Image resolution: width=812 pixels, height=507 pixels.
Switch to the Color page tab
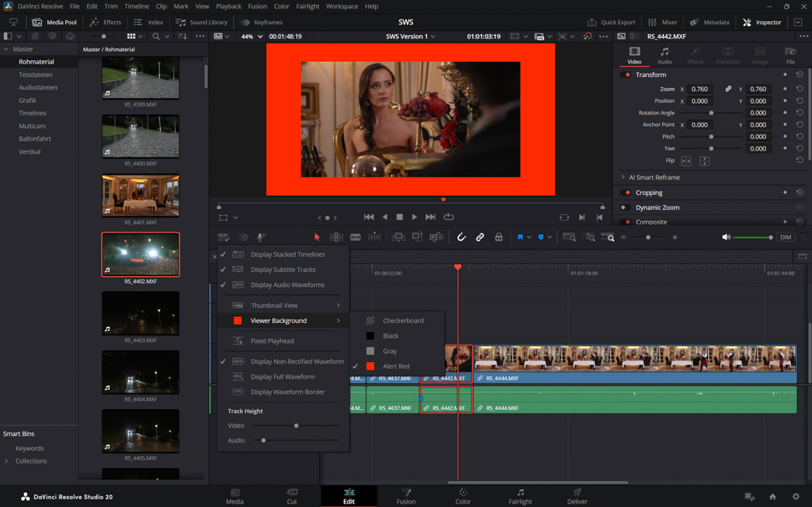[x=463, y=496]
